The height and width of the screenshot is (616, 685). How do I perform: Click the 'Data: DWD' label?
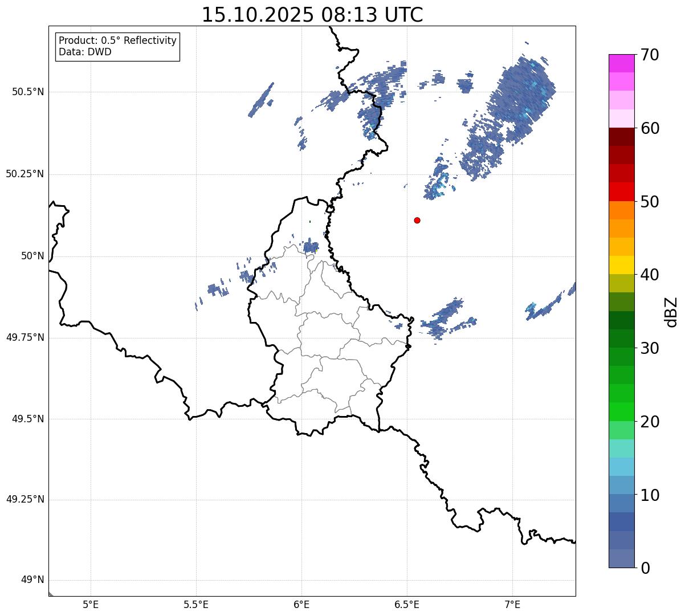coord(85,52)
